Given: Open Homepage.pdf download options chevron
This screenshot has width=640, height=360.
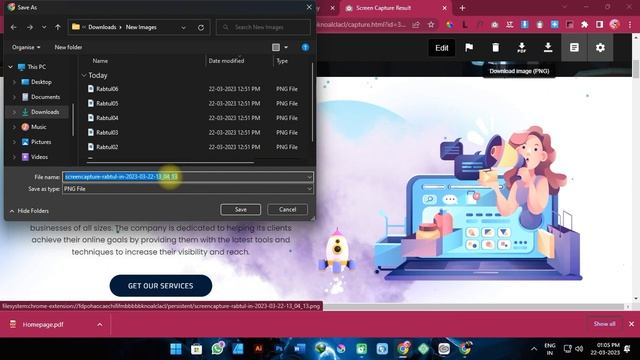Looking at the screenshot, I should click(100, 324).
